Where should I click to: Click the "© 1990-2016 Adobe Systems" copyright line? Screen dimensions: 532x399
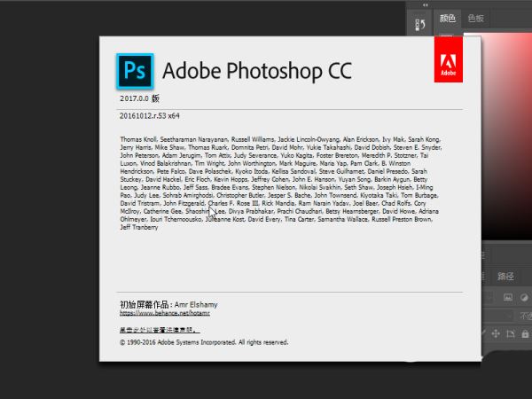[x=204, y=342]
